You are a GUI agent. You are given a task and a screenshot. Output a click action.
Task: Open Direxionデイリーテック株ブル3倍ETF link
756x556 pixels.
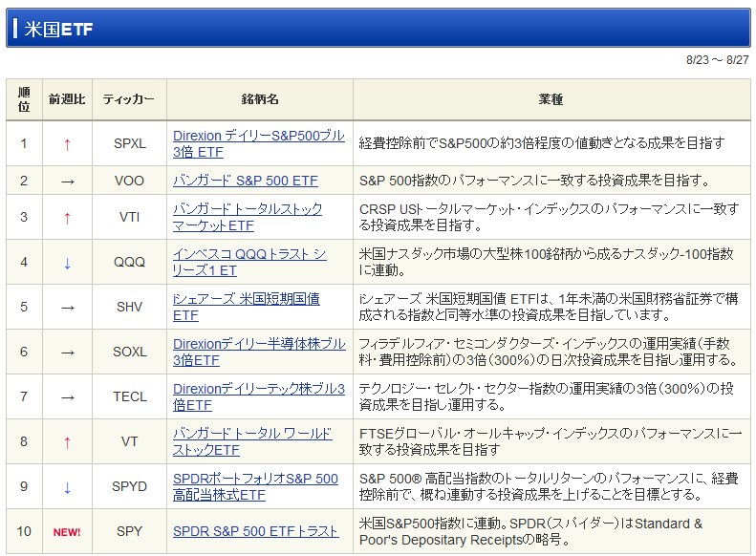pyautogui.click(x=259, y=396)
